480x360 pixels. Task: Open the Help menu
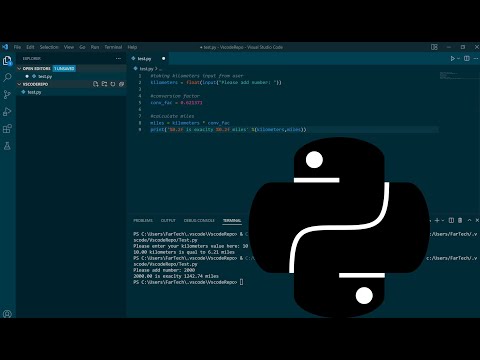[x=132, y=47]
